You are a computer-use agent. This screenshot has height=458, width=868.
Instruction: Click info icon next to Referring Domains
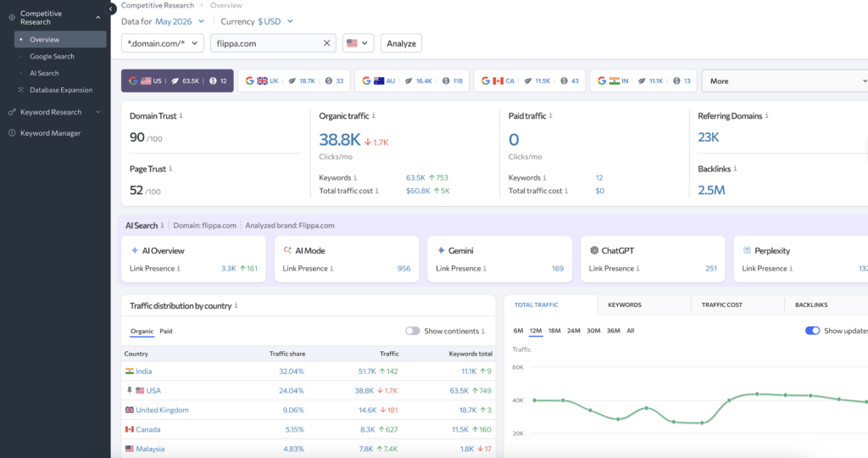tap(766, 115)
